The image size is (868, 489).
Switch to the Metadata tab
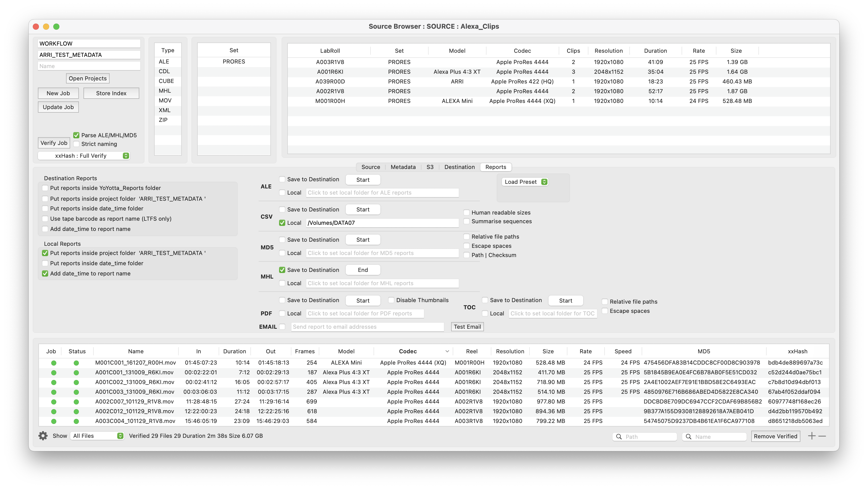403,167
